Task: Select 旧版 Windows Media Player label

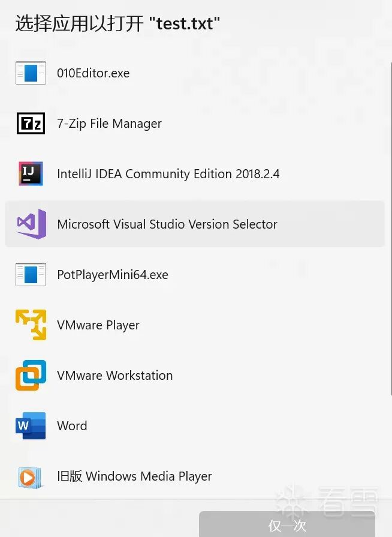Action: (134, 476)
